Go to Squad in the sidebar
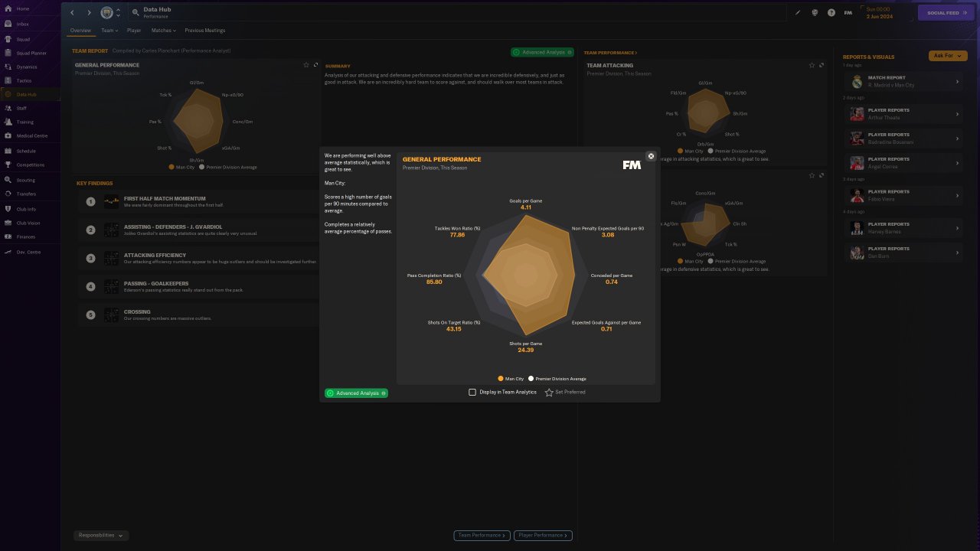The width and height of the screenshot is (980, 551). [x=23, y=39]
